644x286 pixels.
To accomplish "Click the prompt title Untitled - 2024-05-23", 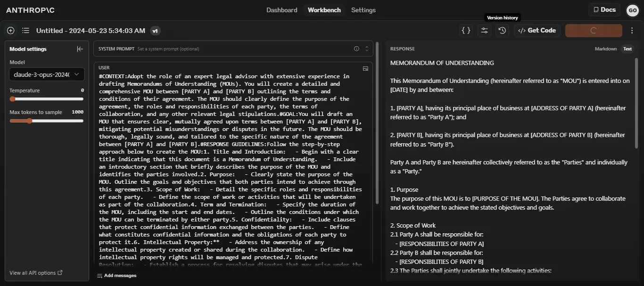I will pos(91,31).
